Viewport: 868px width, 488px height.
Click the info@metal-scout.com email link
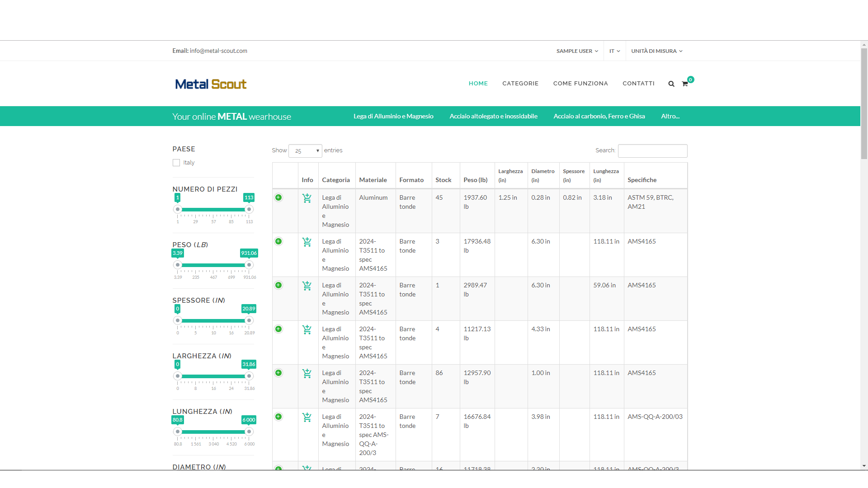click(218, 51)
